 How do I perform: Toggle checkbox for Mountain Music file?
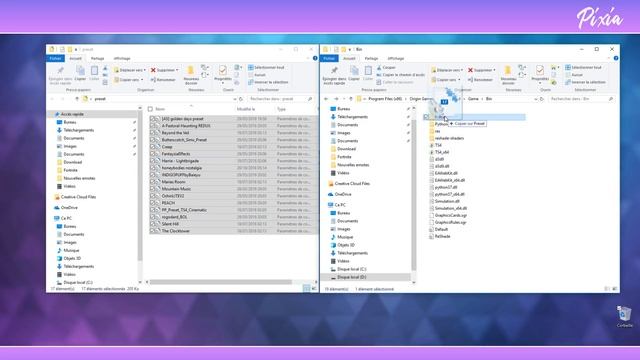coord(152,189)
